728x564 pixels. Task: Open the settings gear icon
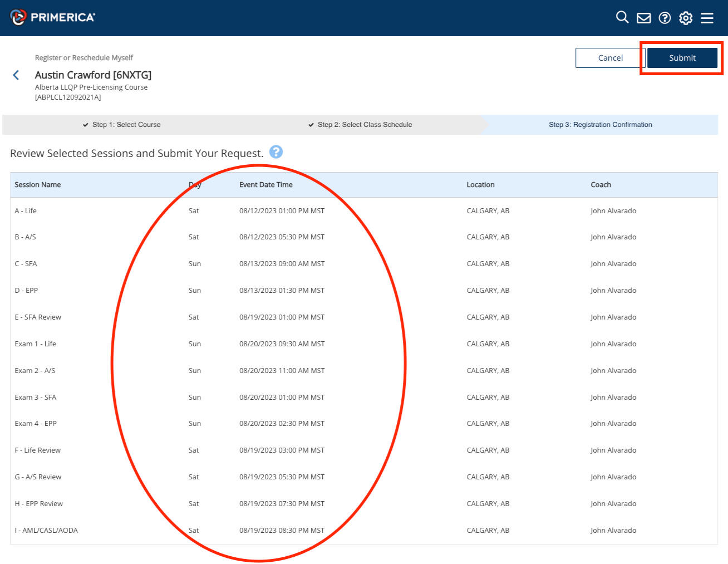coord(686,18)
